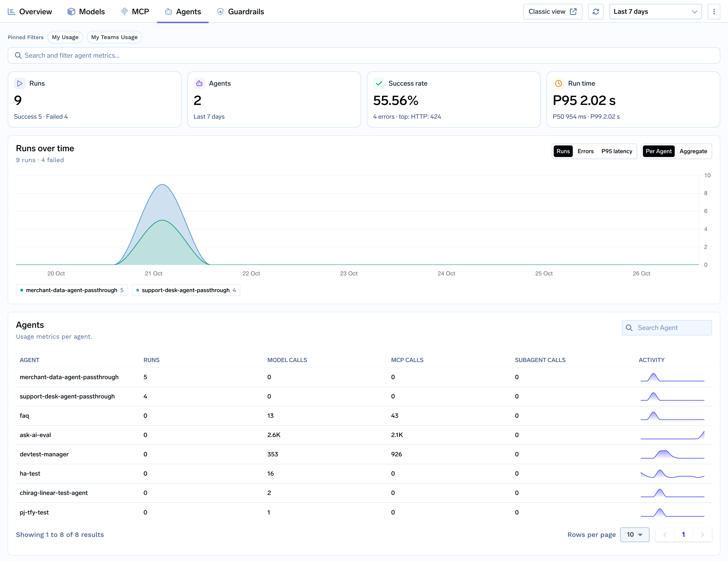728x561 pixels.
Task: Sort by the SUBAGENT CALLS column header
Action: coord(540,360)
